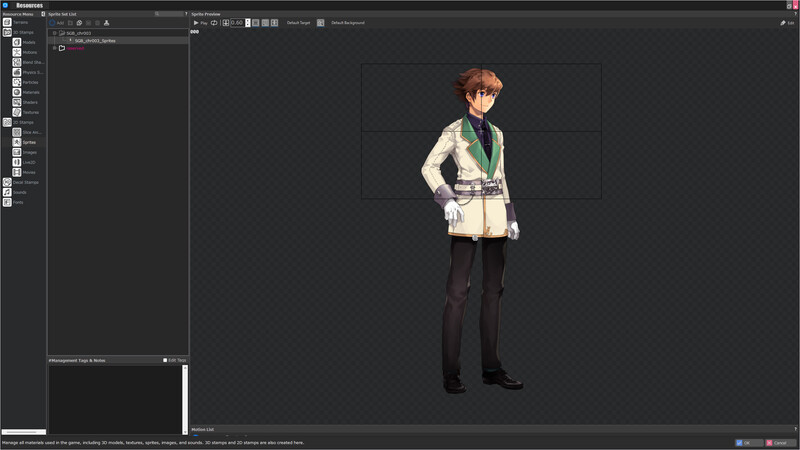800x450 pixels.
Task: Open the 3D Stamps category
Action: 18,32
